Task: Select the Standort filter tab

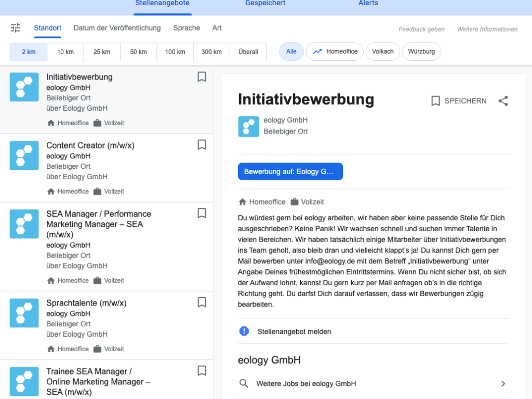Action: [47, 28]
